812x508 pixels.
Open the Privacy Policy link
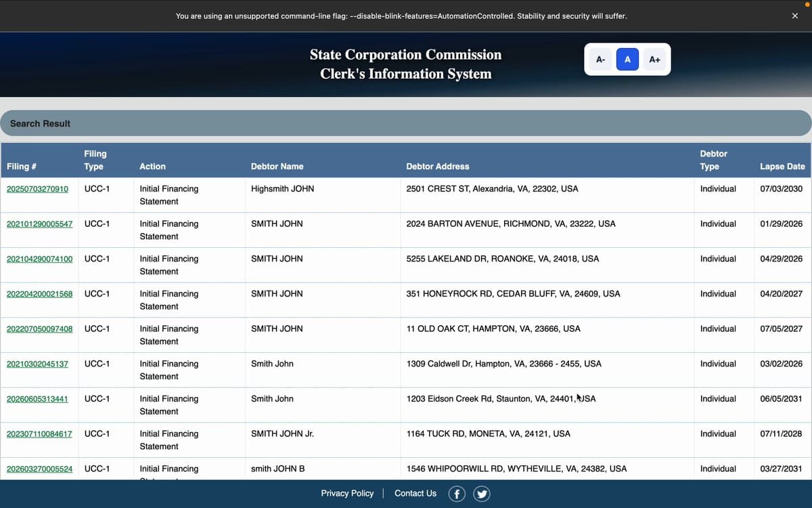tap(347, 493)
